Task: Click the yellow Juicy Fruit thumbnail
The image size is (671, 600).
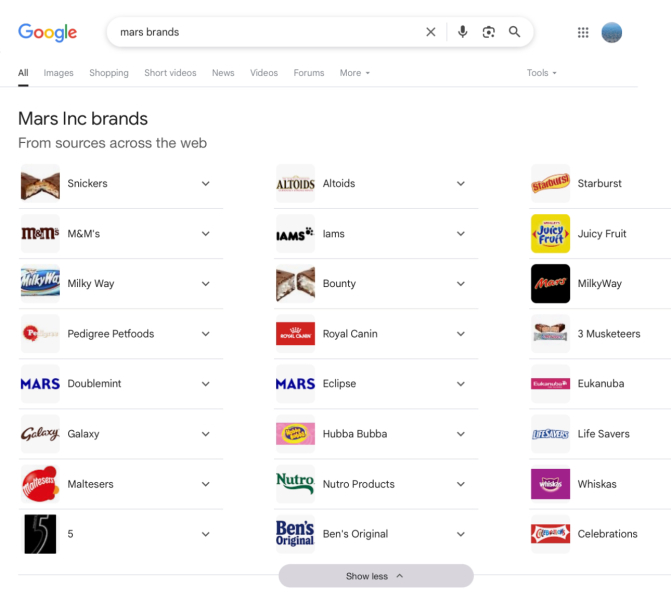Action: tap(550, 234)
